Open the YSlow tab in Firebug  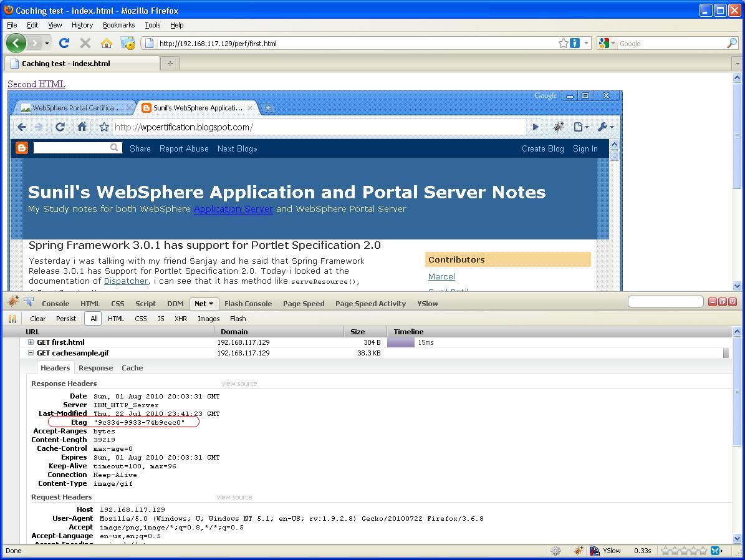[428, 304]
